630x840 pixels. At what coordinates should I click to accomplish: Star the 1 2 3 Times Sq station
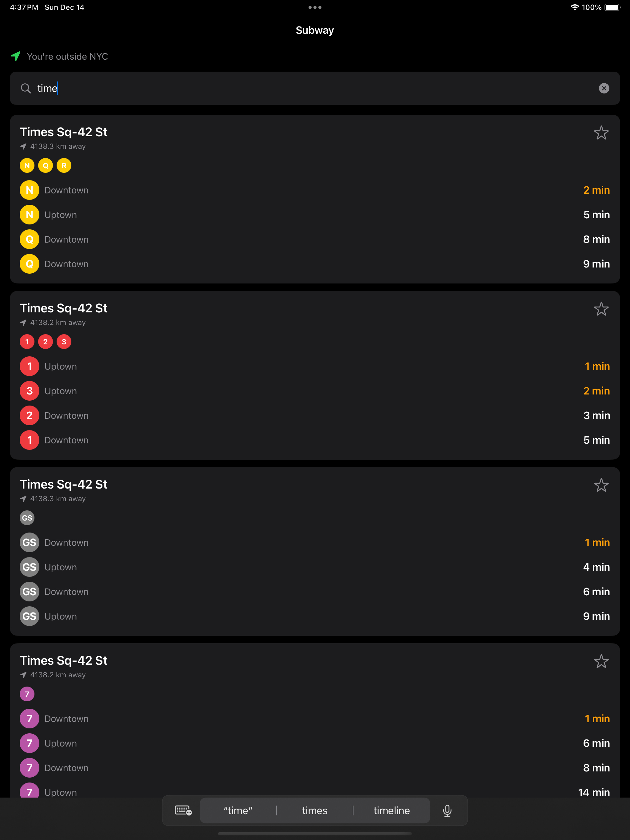point(601,309)
